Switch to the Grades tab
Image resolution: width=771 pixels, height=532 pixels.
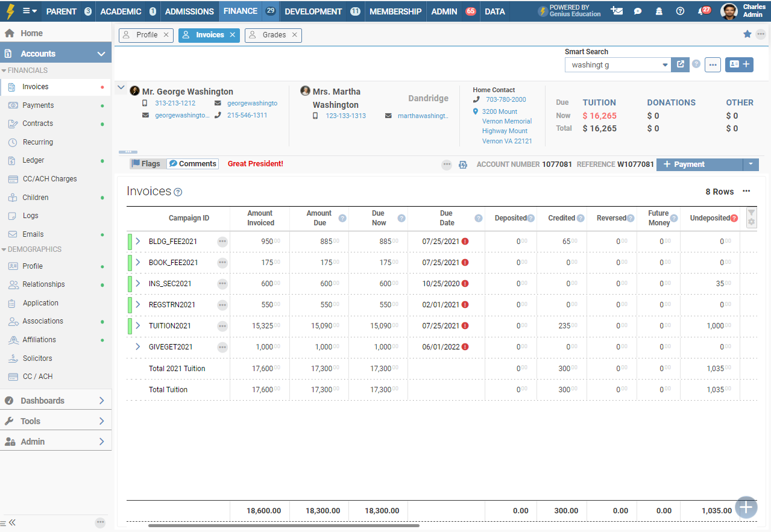pos(274,35)
